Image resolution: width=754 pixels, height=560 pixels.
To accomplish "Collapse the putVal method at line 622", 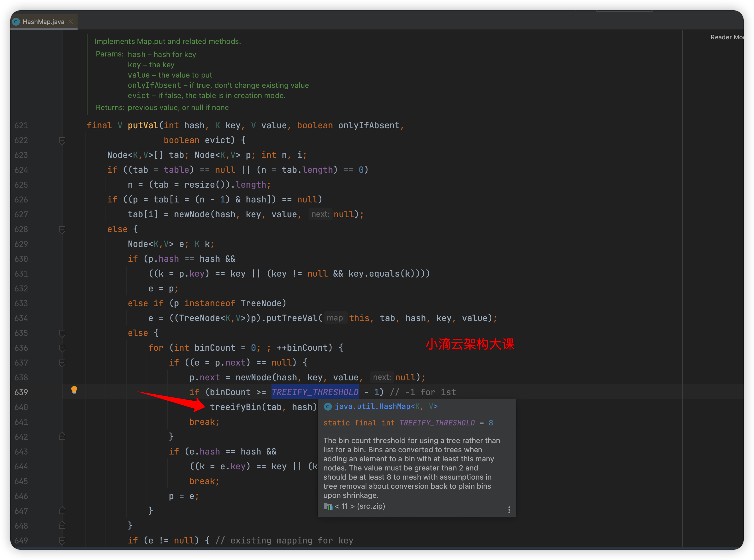I will tap(62, 140).
